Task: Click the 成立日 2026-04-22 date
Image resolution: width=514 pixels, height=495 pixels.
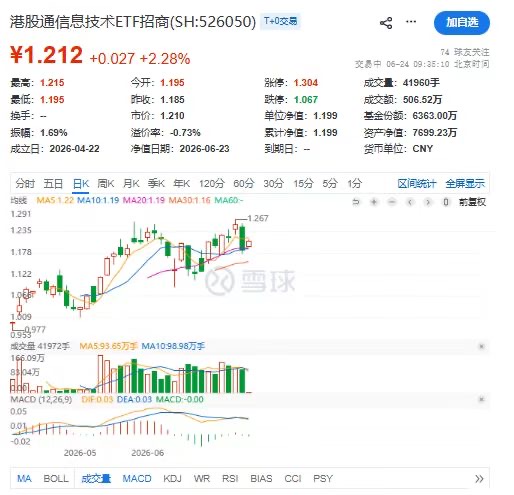Action: 74,149
